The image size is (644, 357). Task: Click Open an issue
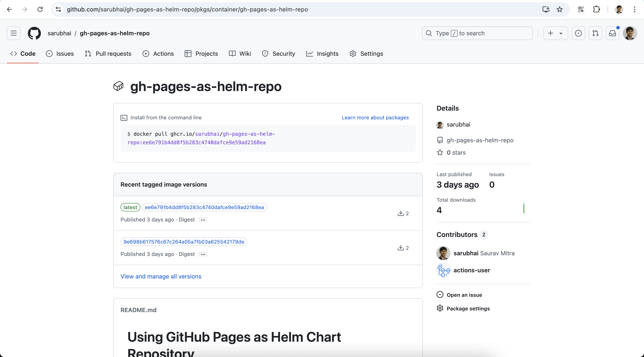point(464,294)
